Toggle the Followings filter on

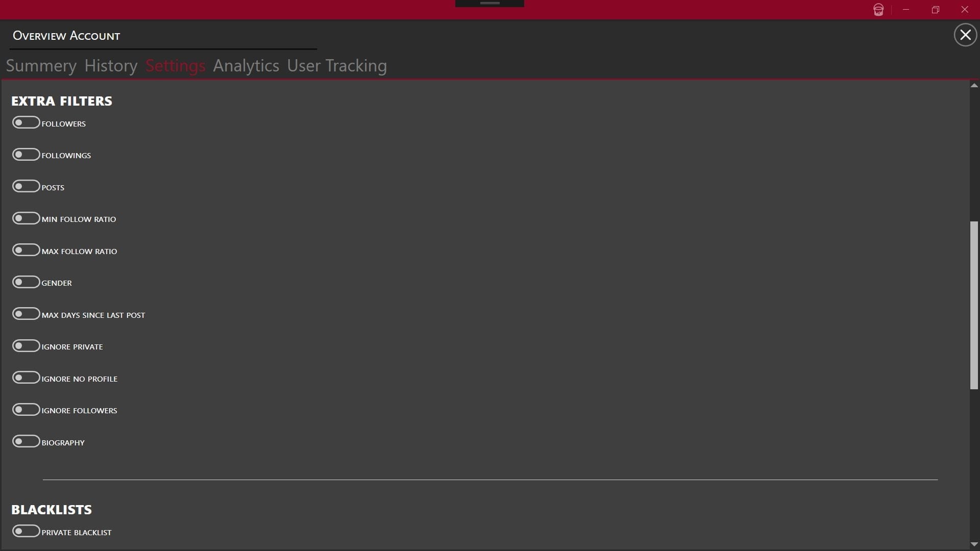pyautogui.click(x=26, y=155)
